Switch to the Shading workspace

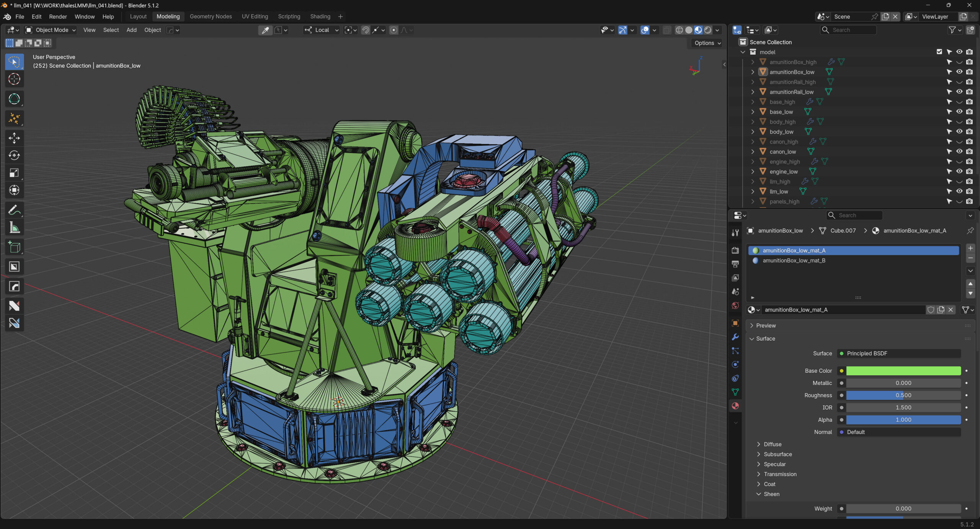tap(320, 16)
